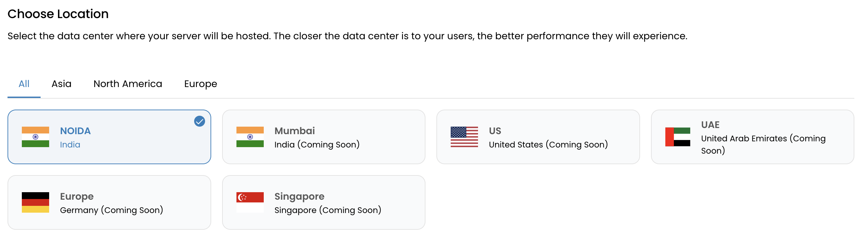The image size is (868, 241).
Task: Click the UAE flag icon
Action: [678, 137]
